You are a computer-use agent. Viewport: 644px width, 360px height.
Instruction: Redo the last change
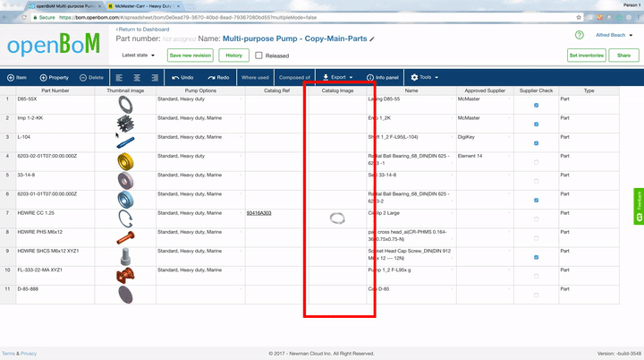(218, 77)
